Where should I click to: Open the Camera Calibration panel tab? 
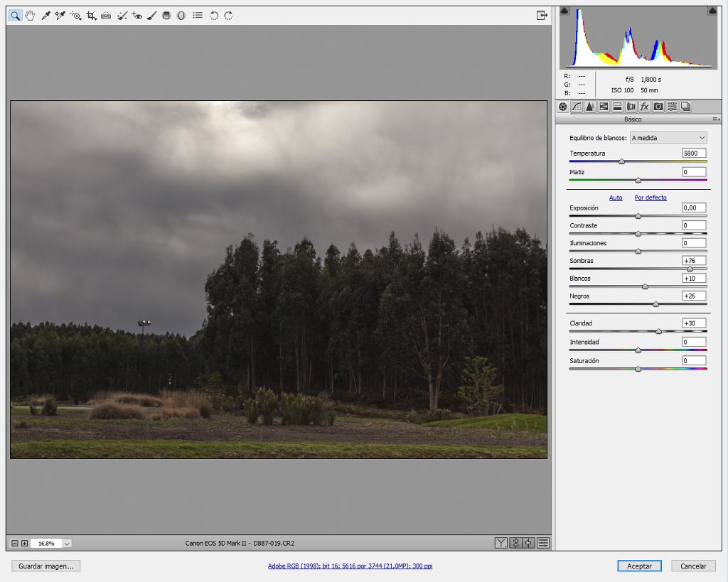tap(658, 107)
